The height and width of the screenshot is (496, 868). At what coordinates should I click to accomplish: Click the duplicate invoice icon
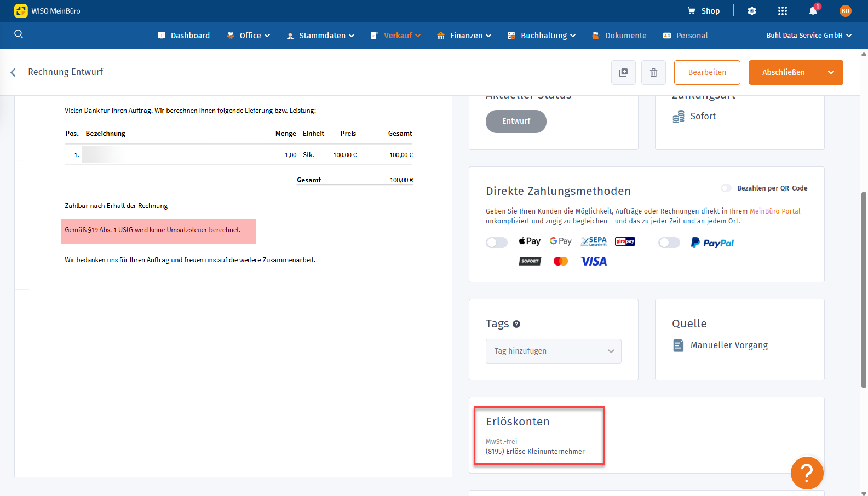(623, 72)
